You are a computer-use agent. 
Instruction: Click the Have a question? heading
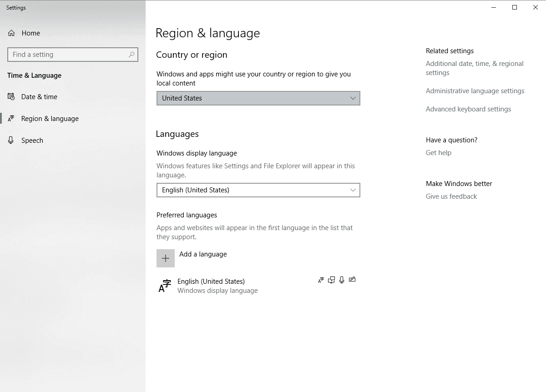tap(451, 140)
